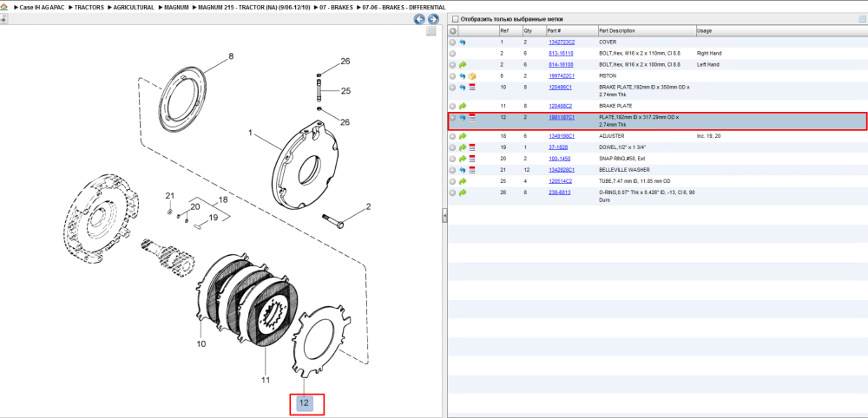868x418 pixels.
Task: Click the blue arrow on the PISTON row
Action: click(x=463, y=75)
